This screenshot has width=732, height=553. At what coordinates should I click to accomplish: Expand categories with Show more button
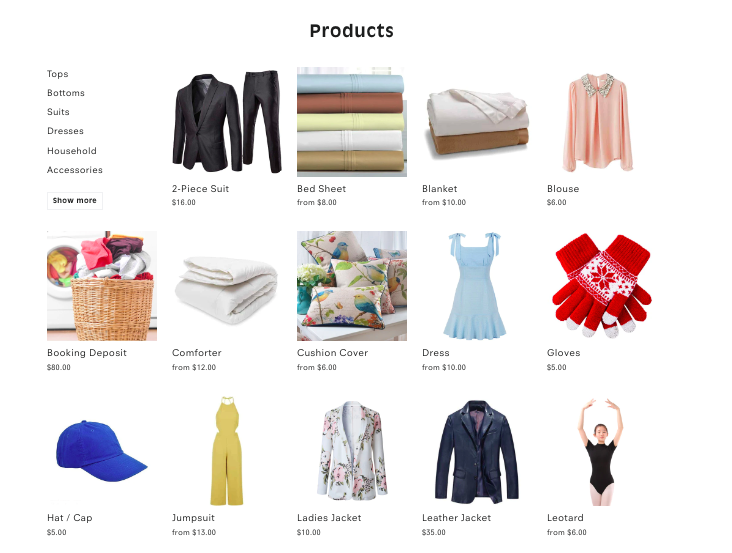pyautogui.click(x=75, y=201)
